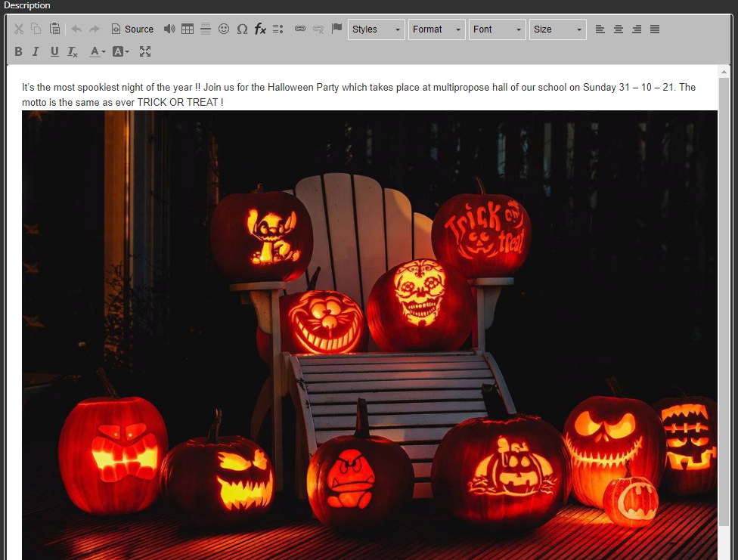Undo the last edit
Screen dimensions: 738x560
[76, 29]
